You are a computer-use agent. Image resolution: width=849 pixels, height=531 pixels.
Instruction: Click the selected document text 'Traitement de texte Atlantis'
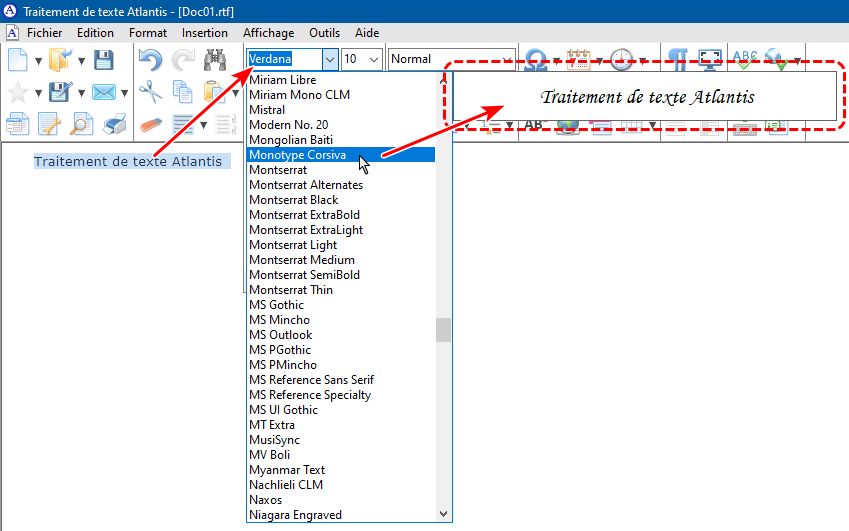tap(128, 161)
